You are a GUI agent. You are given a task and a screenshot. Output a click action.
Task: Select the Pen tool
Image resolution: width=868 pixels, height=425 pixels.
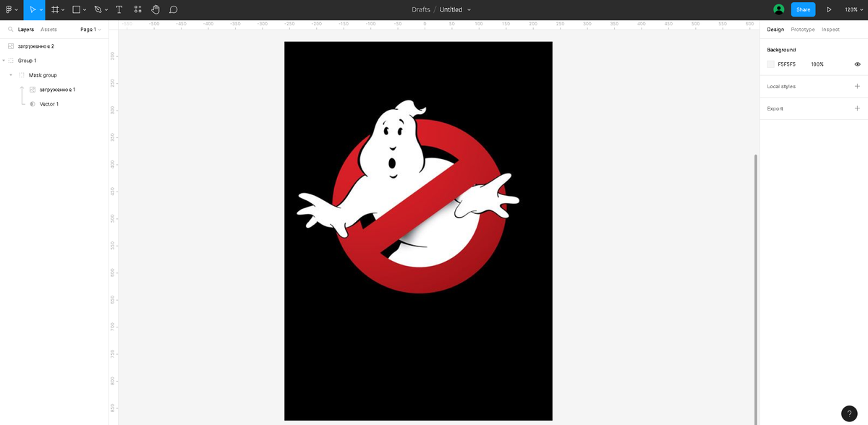98,9
